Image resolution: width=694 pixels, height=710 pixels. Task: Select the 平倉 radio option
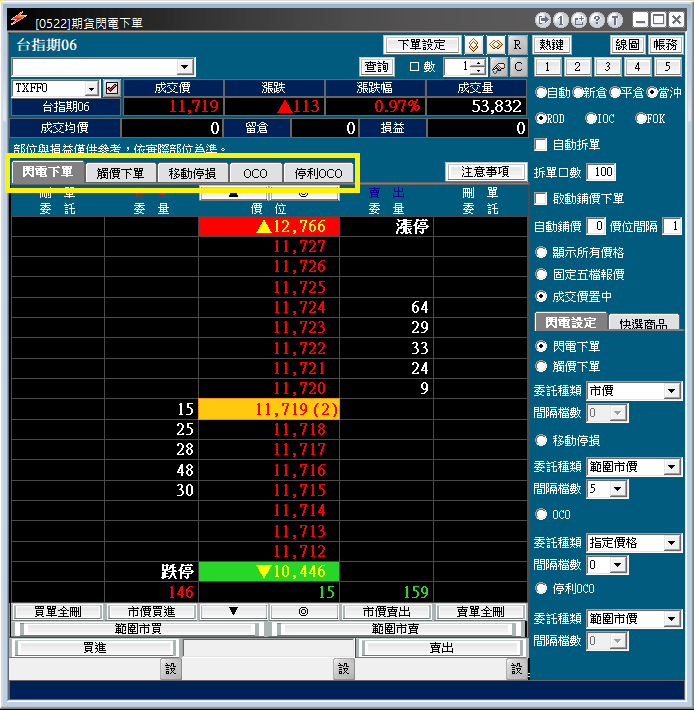[x=615, y=92]
